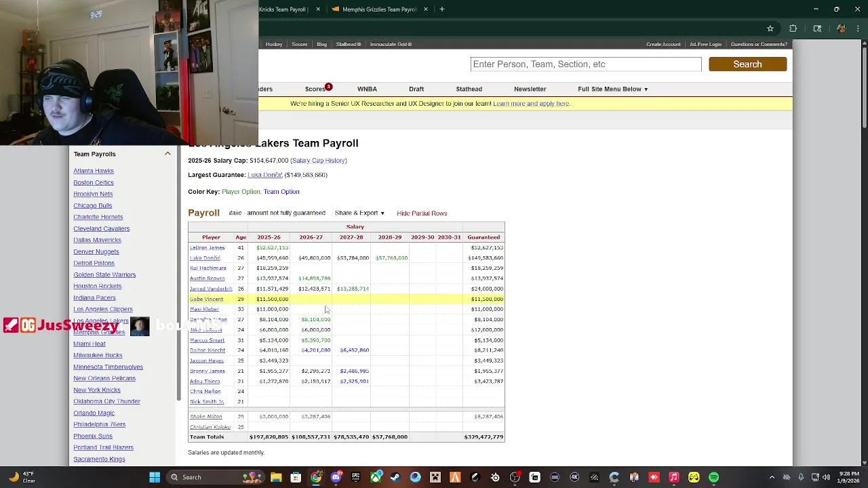Open Discord from the taskbar
The width and height of the screenshot is (868, 488).
(336, 477)
